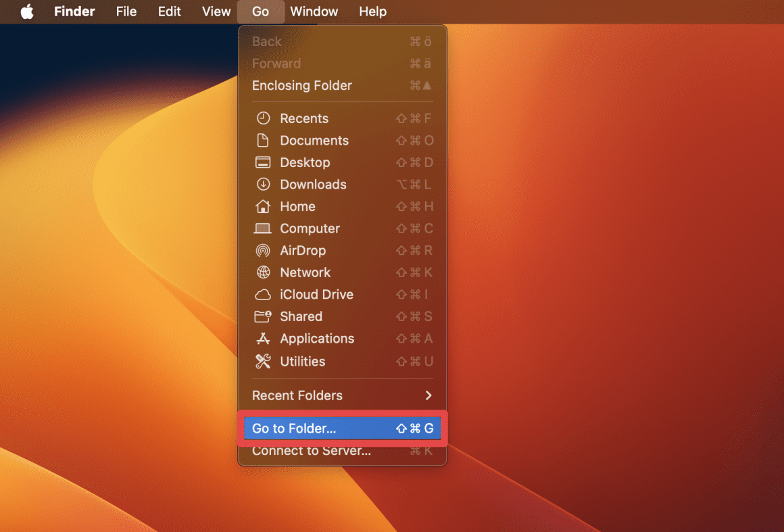The width and height of the screenshot is (784, 532).
Task: Click the Network globe icon
Action: point(264,272)
